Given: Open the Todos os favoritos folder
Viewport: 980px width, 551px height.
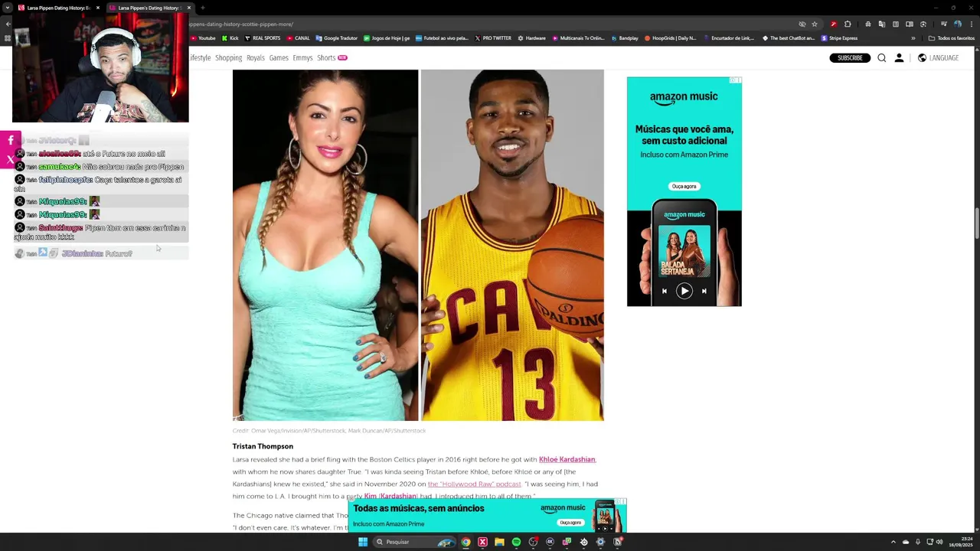Looking at the screenshot, I should click(951, 38).
